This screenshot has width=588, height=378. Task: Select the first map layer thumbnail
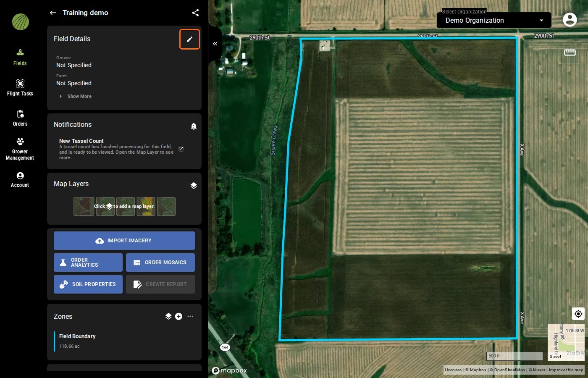click(84, 206)
